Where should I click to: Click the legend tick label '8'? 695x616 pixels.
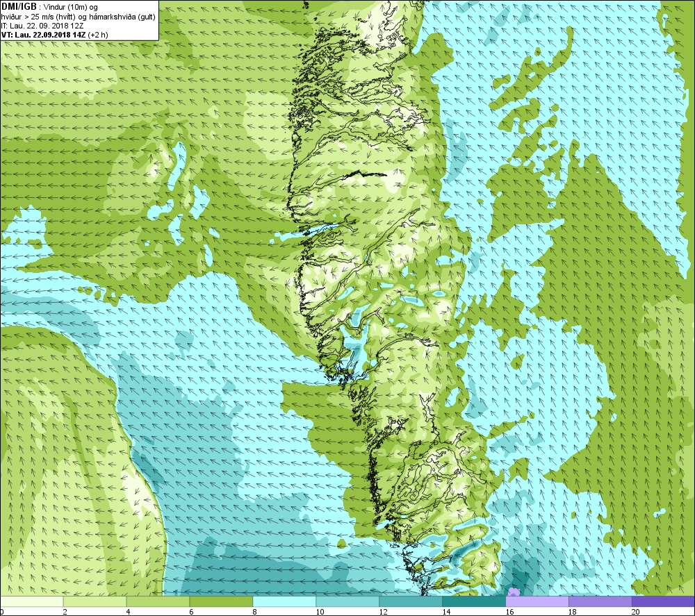[255, 612]
